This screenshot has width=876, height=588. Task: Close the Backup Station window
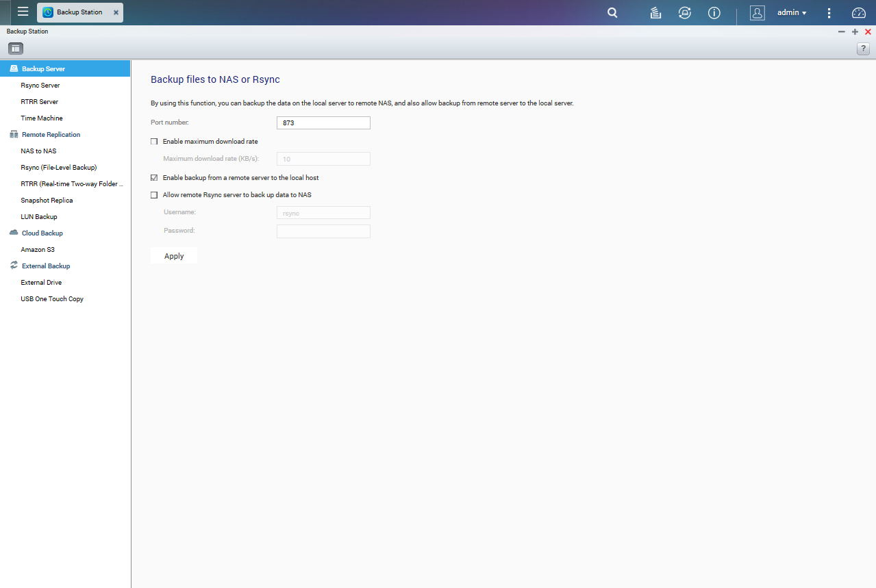pyautogui.click(x=868, y=32)
